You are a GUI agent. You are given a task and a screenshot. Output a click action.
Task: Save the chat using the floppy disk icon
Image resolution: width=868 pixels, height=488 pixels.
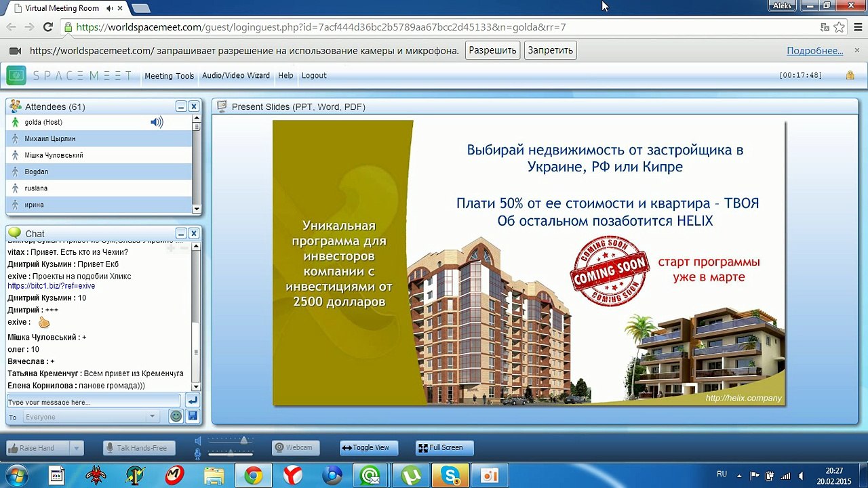click(x=192, y=416)
